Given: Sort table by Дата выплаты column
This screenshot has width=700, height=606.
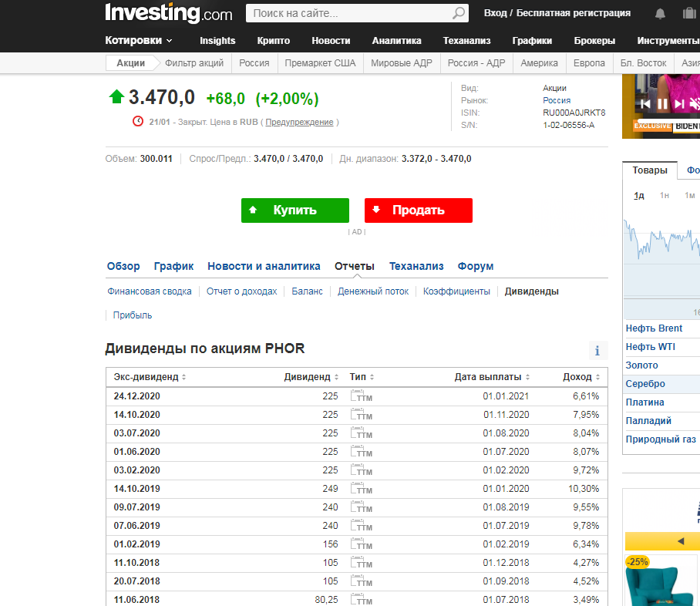Looking at the screenshot, I should pos(492,377).
